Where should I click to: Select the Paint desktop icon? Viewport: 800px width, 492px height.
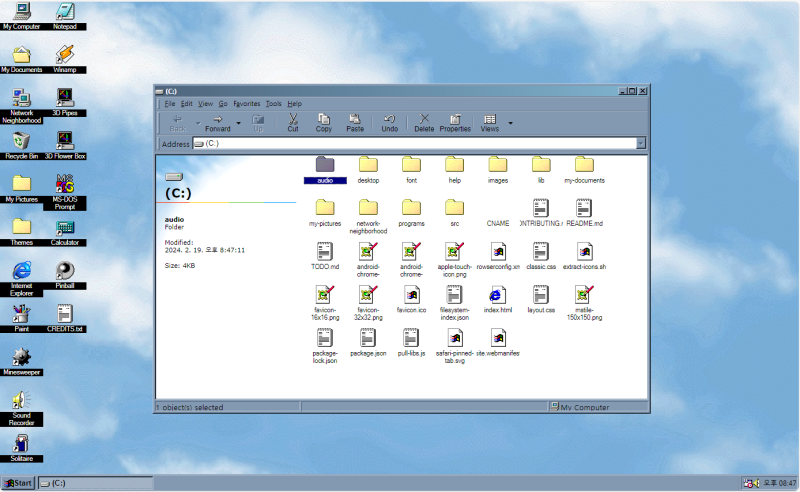[x=21, y=318]
